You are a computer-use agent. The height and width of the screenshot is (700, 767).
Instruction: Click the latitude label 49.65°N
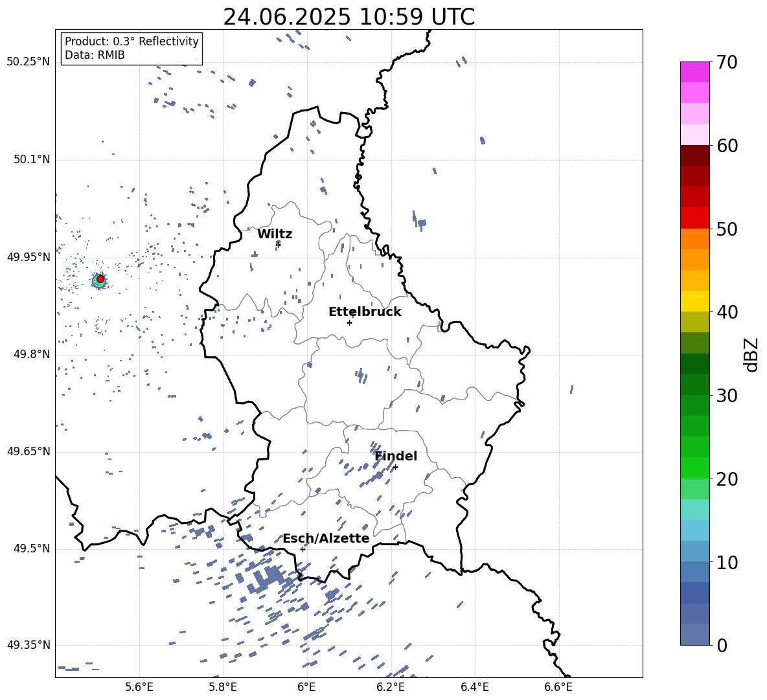(x=29, y=451)
